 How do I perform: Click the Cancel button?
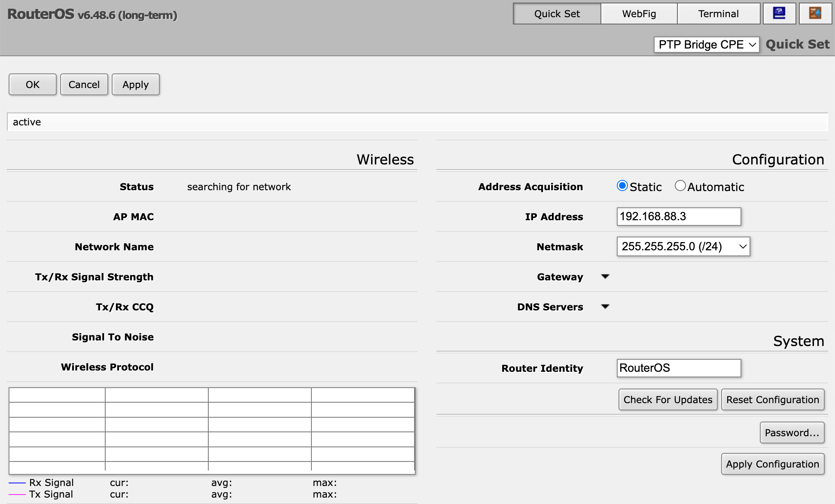point(84,85)
